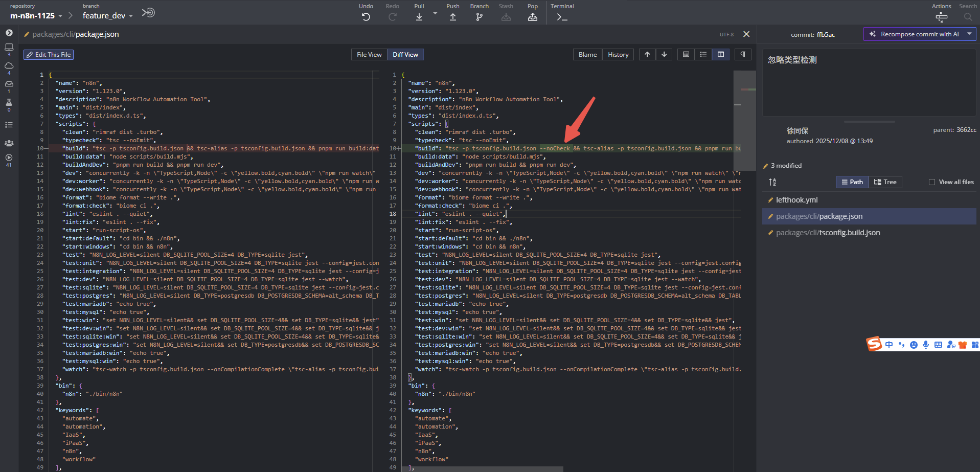Click the Edit This File button
The height and width of the screenshot is (472, 980).
coord(49,55)
